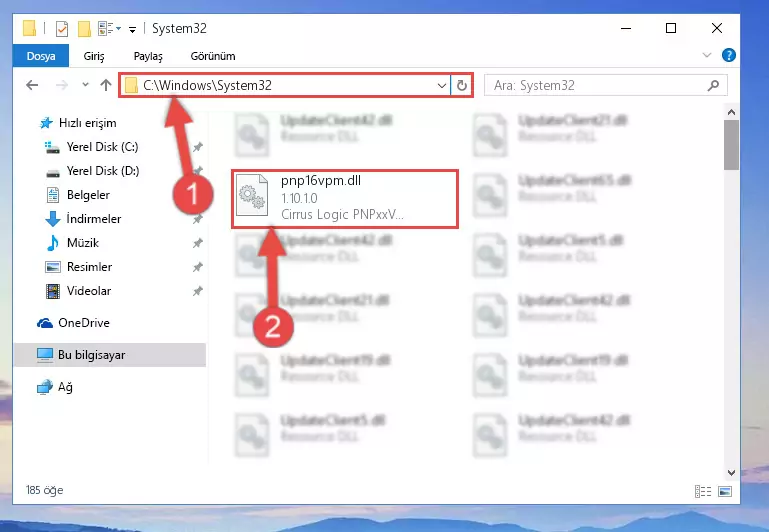
Task: Click the New folder quick access icon
Action: pos(84,29)
